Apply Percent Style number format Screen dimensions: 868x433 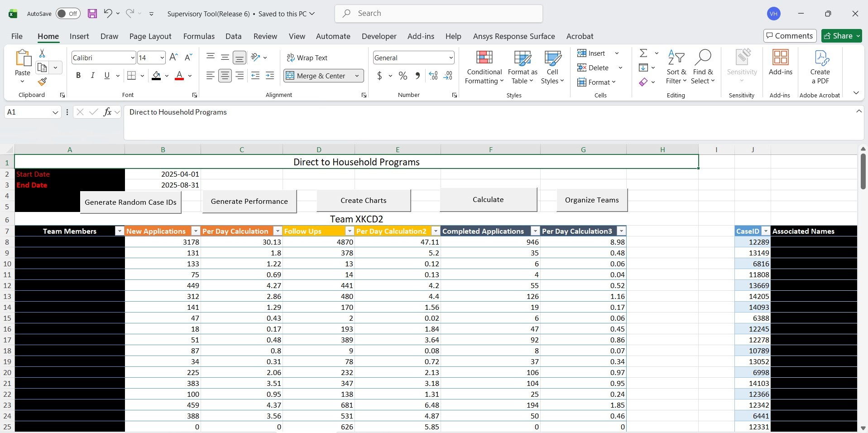(x=403, y=76)
